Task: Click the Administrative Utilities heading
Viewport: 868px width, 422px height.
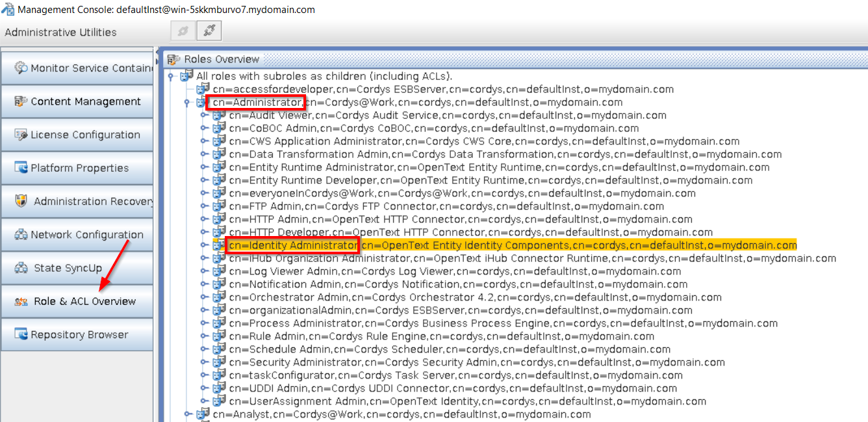Action: click(60, 32)
